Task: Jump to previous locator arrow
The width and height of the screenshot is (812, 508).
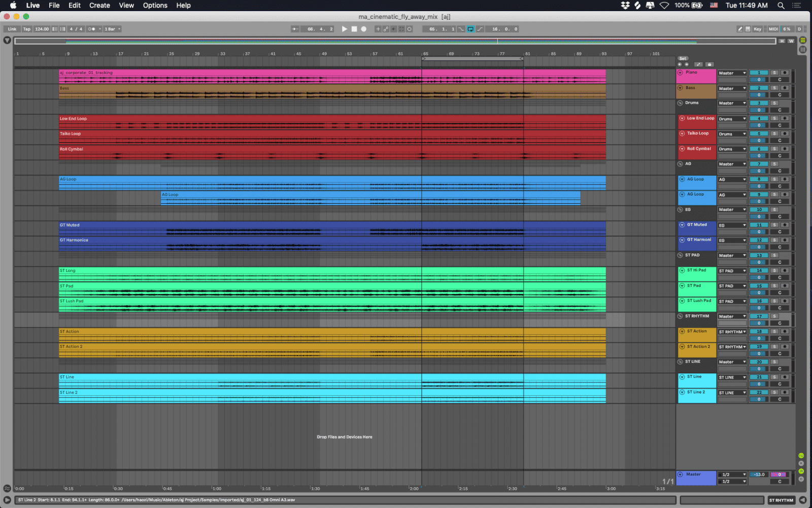Action: pyautogui.click(x=680, y=65)
